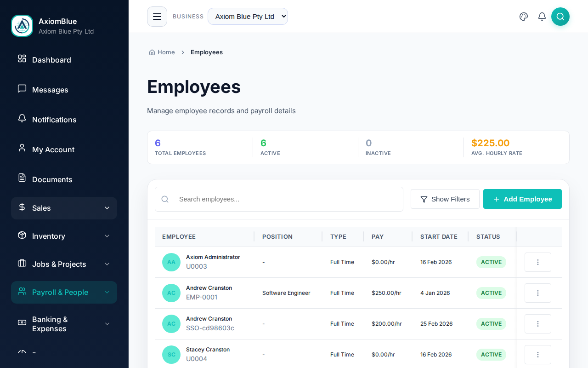Click the Add Employee button

point(522,199)
